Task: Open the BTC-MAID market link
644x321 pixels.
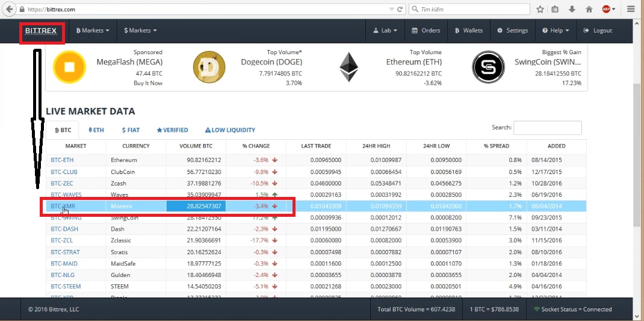Action: click(x=64, y=263)
